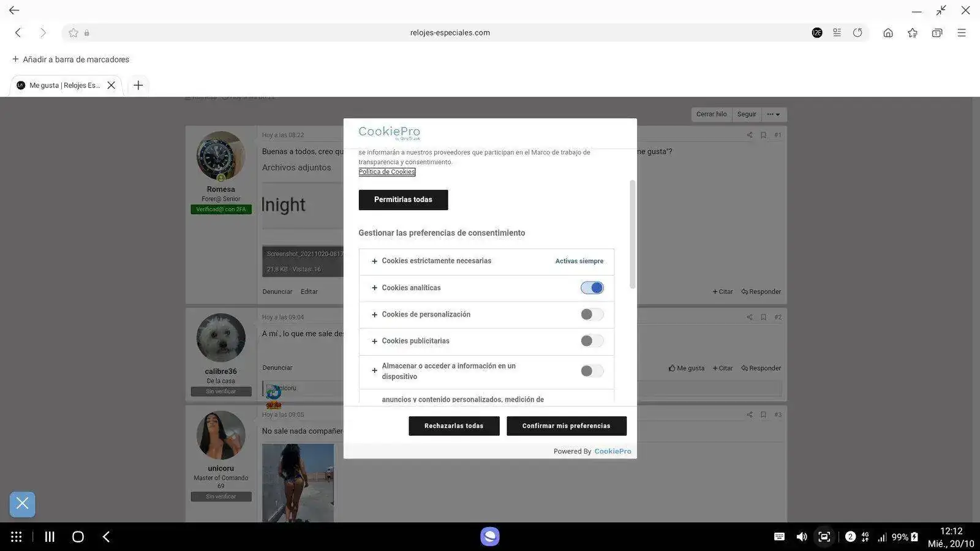Open recent apps in taskbar

click(x=50, y=537)
